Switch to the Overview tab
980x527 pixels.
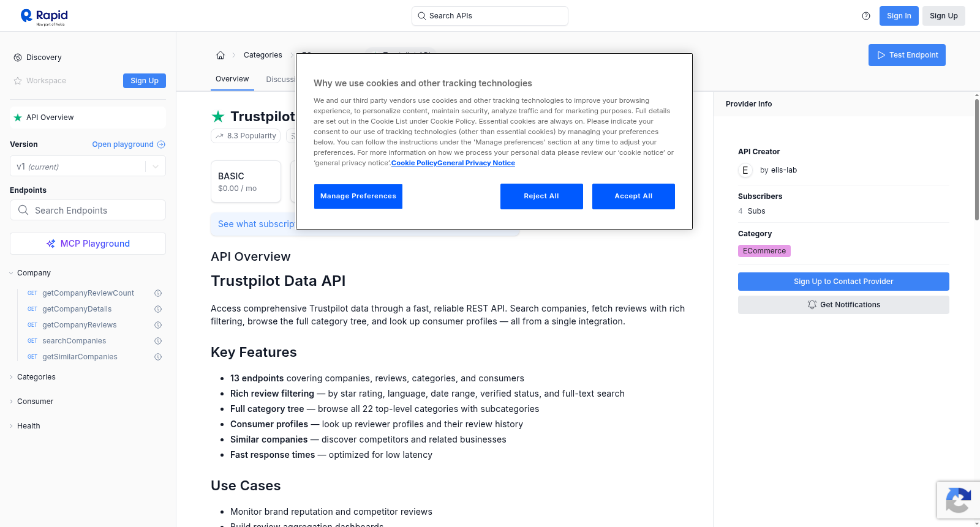click(x=232, y=79)
